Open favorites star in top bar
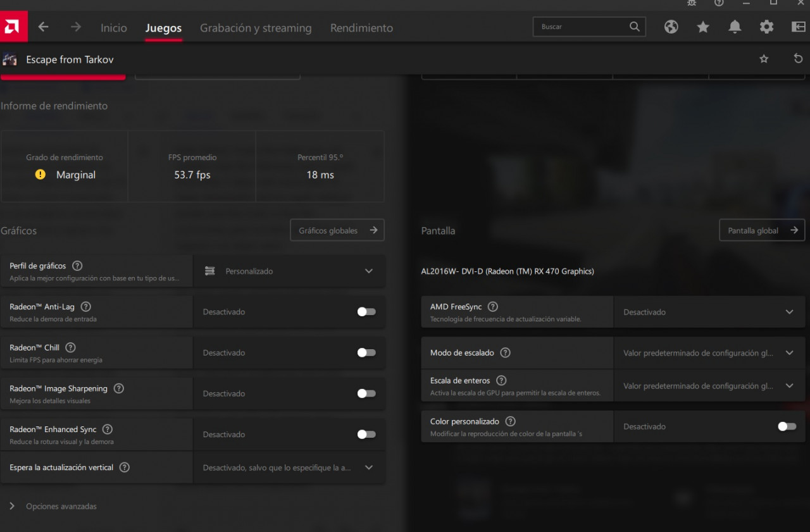The height and width of the screenshot is (532, 810). coord(703,27)
